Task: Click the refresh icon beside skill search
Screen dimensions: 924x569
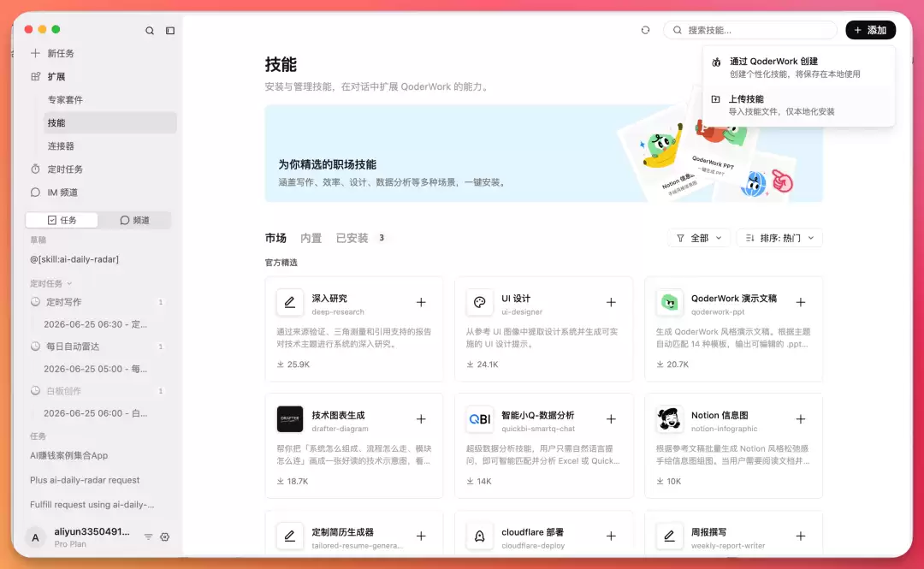Action: pos(645,30)
